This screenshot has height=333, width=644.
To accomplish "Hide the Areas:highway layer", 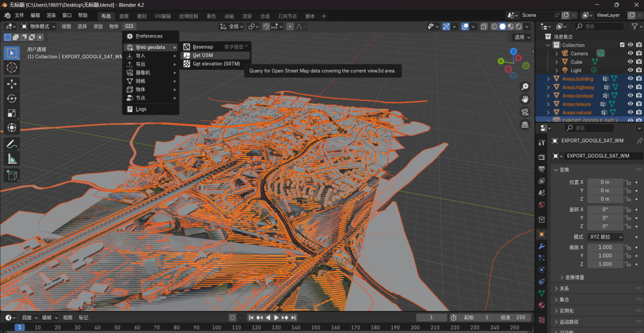I will 630,87.
